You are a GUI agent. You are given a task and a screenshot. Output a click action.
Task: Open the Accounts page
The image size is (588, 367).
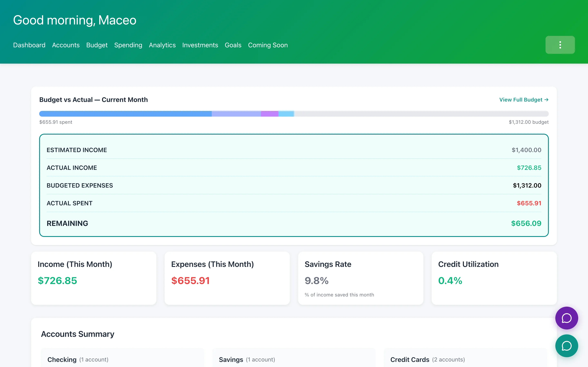(x=66, y=45)
